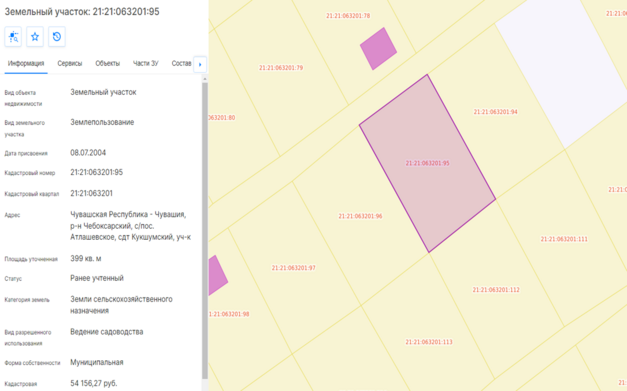Viewport: 627px width, 391px height.
Task: Click the date value 08.07.2004
Action: [x=88, y=153]
